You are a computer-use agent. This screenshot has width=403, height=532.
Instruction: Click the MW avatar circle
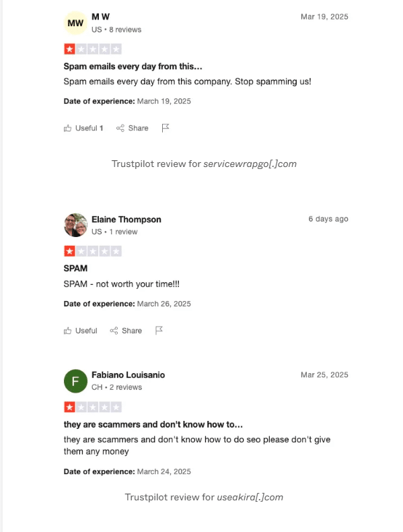pyautogui.click(x=75, y=23)
